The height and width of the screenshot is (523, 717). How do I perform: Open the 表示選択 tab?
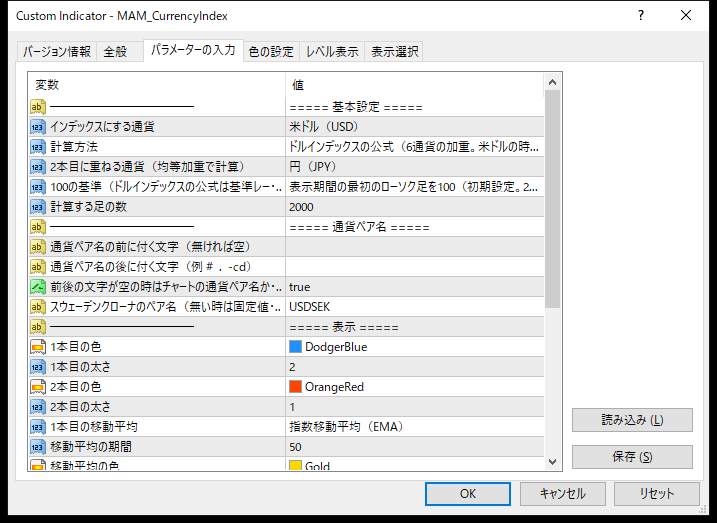394,52
